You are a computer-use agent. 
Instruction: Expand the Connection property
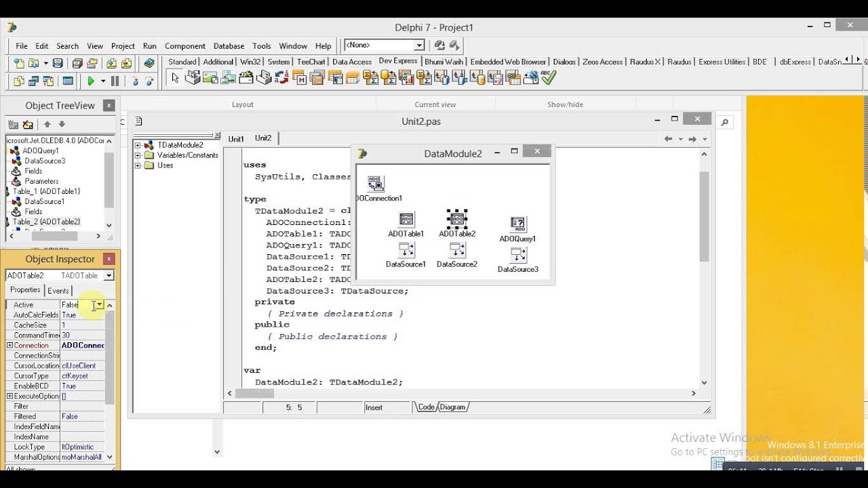coord(10,346)
